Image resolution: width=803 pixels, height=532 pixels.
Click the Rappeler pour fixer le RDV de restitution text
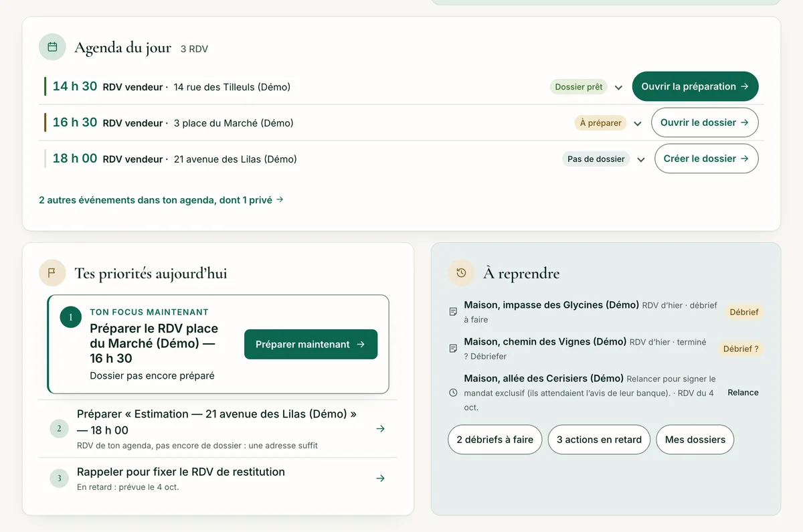pyautogui.click(x=181, y=472)
